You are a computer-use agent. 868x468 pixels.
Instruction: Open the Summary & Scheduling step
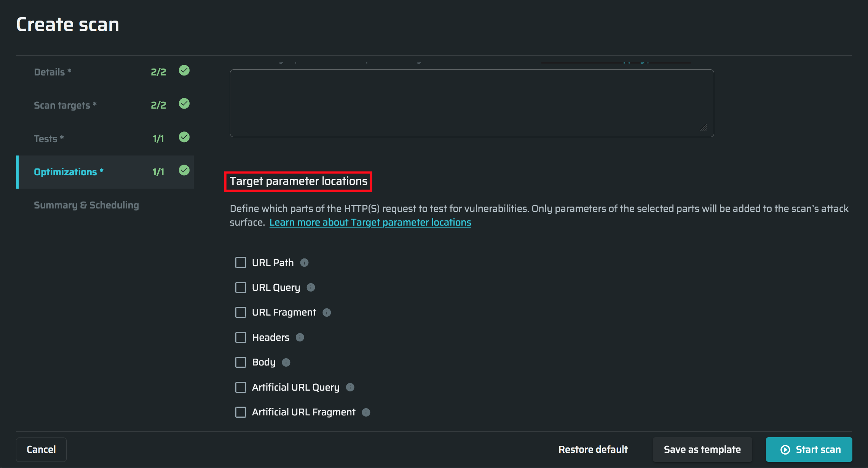point(86,205)
